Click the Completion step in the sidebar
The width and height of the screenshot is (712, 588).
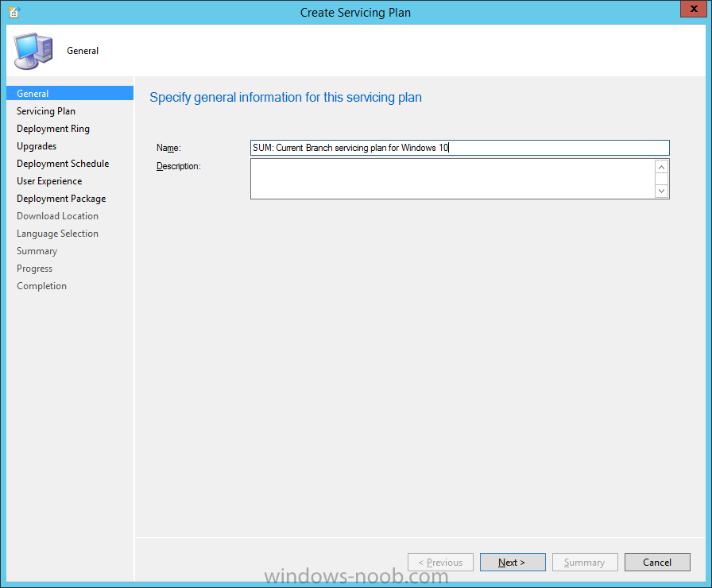(x=42, y=286)
